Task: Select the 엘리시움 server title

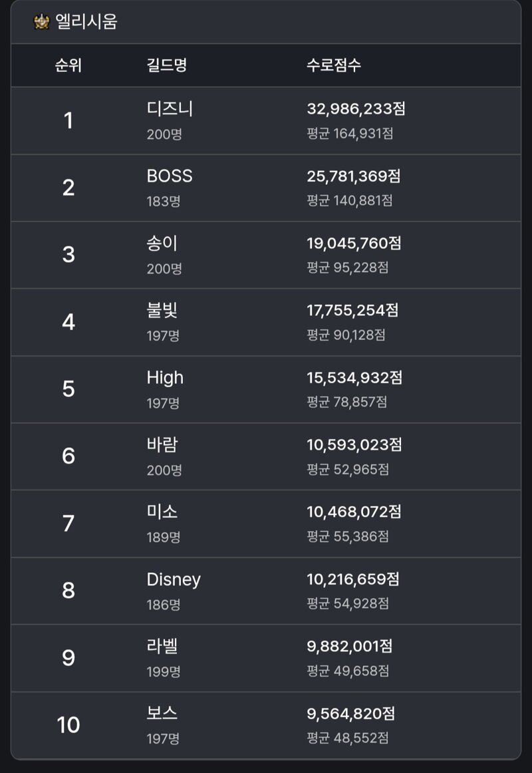Action: click(86, 22)
